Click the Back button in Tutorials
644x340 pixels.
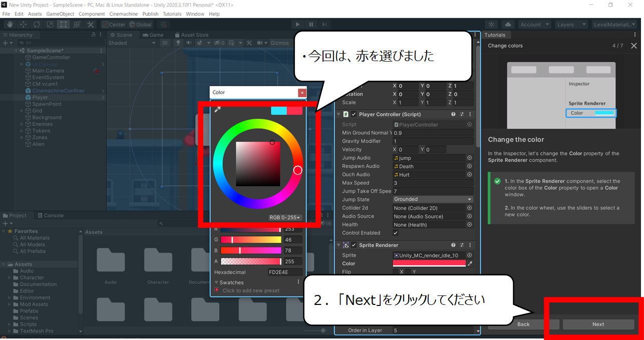coord(523,324)
